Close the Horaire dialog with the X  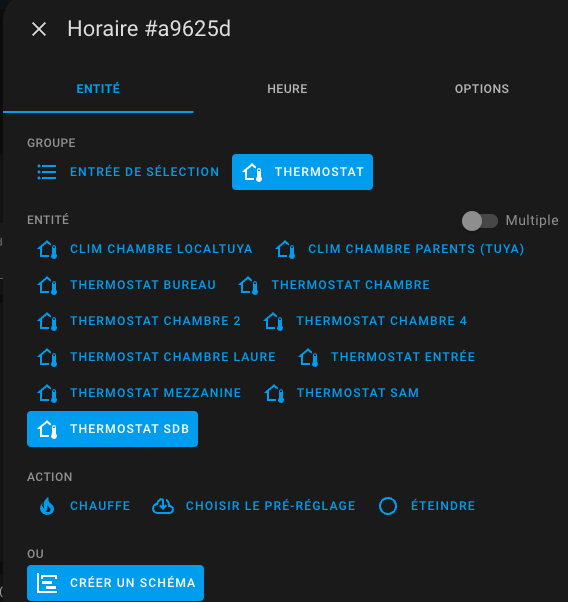[x=39, y=29]
